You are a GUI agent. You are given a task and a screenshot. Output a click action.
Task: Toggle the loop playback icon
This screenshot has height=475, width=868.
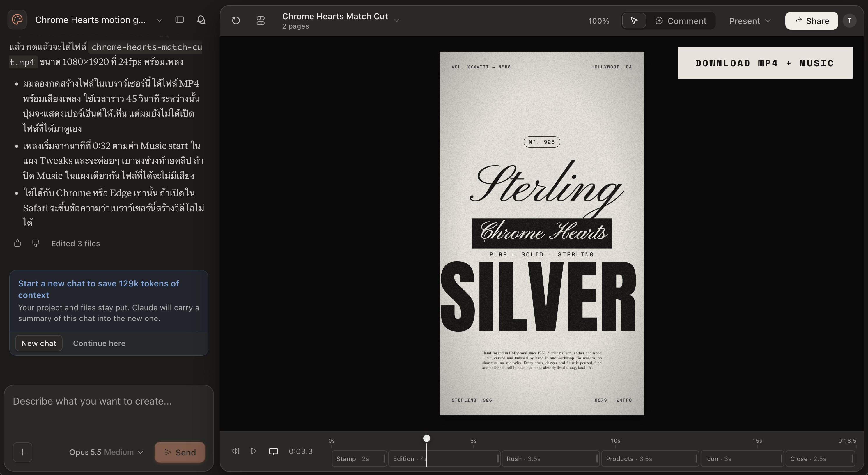click(273, 451)
